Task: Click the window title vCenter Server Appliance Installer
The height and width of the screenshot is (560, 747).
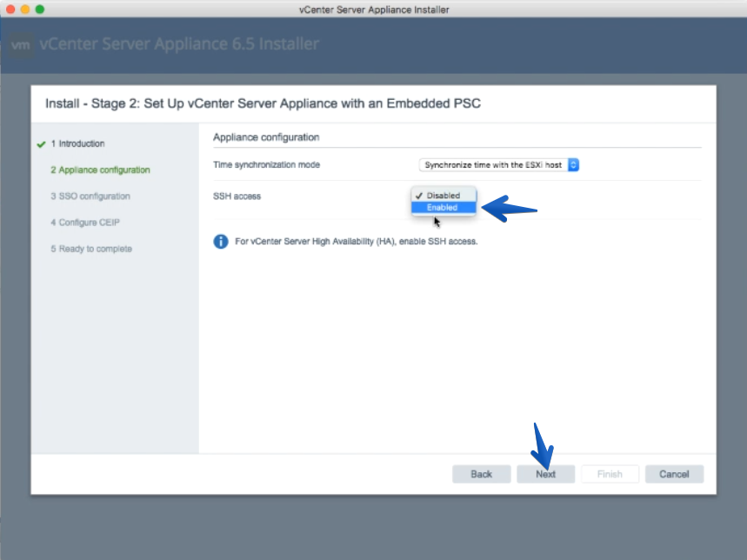Action: click(374, 10)
